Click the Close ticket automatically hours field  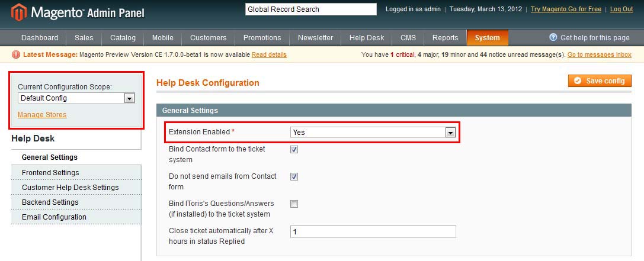(x=373, y=231)
